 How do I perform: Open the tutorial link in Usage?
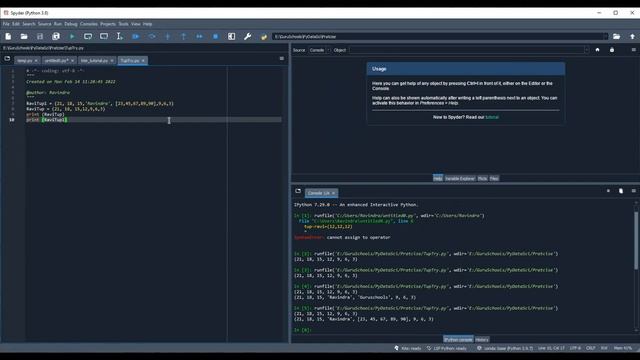(x=492, y=117)
